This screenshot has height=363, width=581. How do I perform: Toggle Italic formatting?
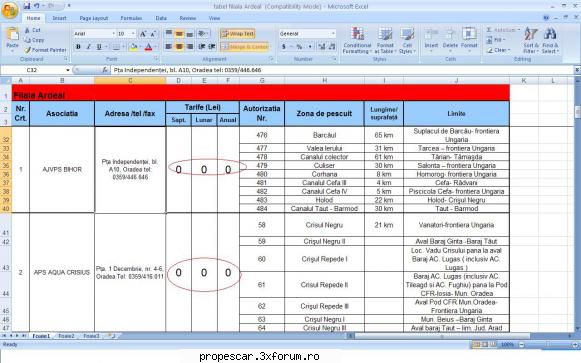click(89, 47)
